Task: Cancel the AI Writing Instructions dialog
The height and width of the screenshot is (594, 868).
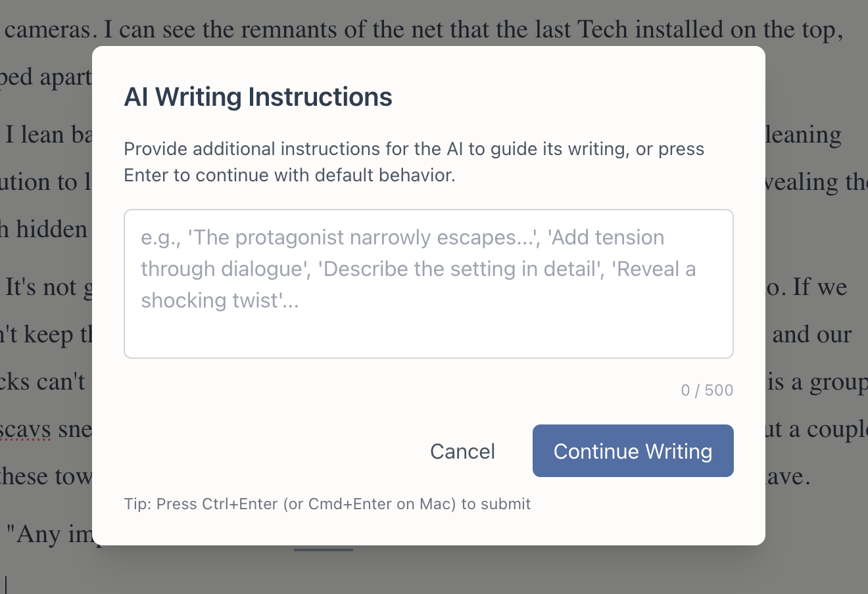Action: pos(462,451)
